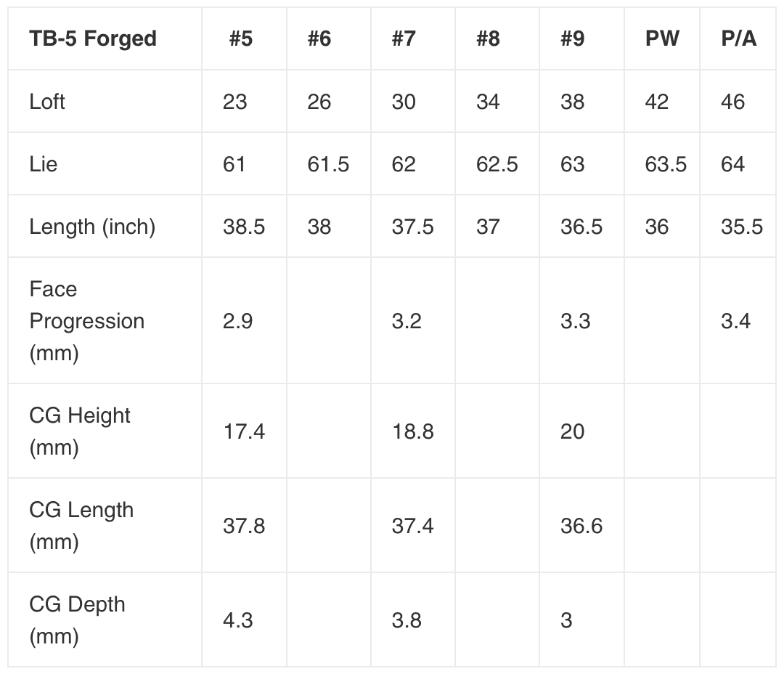Select the #5 column header
This screenshot has height=674, width=784.
click(x=241, y=38)
